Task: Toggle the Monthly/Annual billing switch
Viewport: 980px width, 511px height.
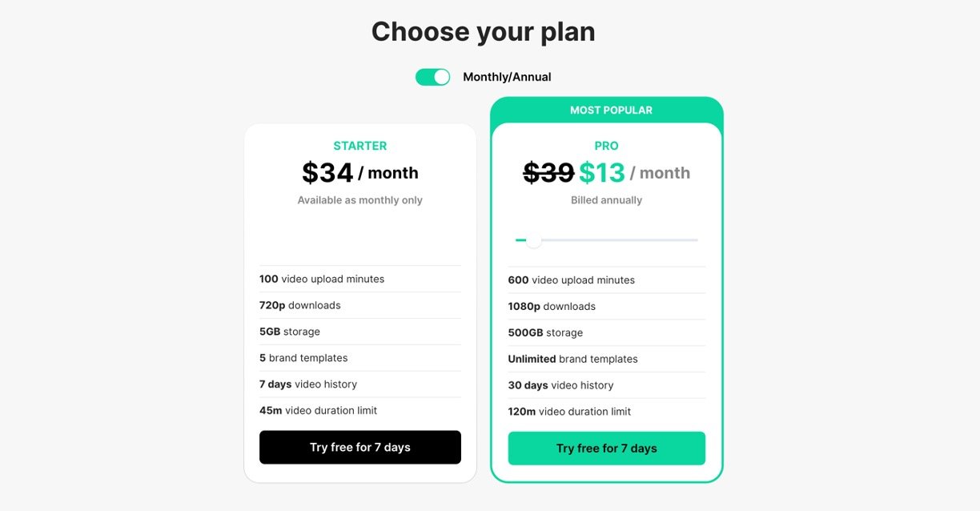Action: [x=432, y=77]
